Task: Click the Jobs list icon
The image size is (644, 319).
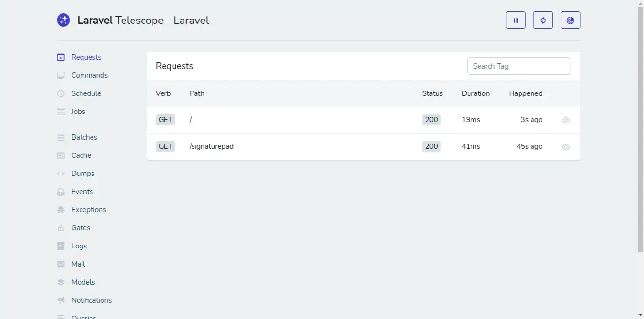Action: (x=61, y=112)
